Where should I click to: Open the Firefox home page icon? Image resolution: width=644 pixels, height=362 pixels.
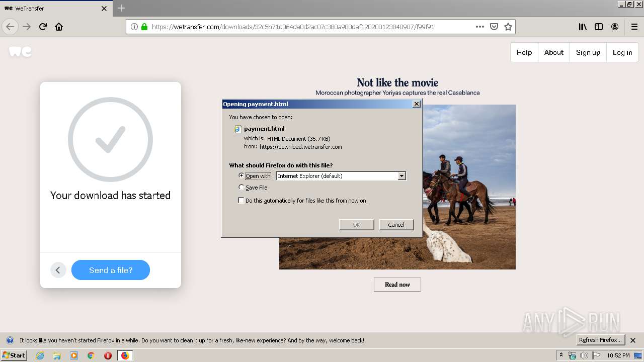tap(59, 27)
